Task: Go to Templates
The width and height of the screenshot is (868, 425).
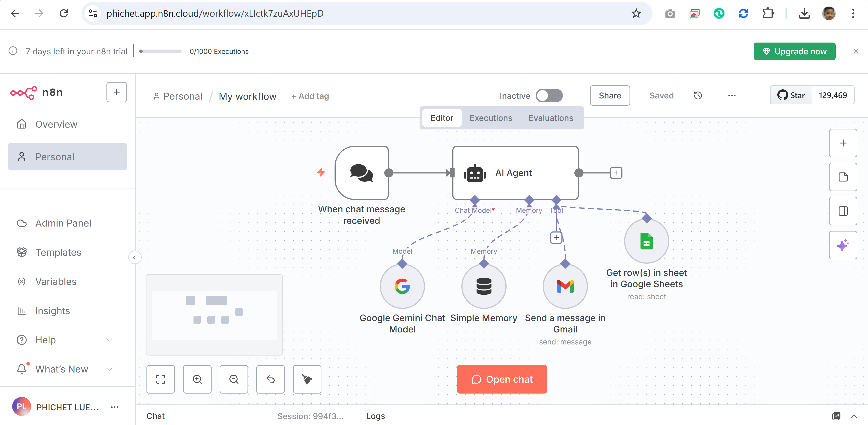Action: pyautogui.click(x=67, y=252)
